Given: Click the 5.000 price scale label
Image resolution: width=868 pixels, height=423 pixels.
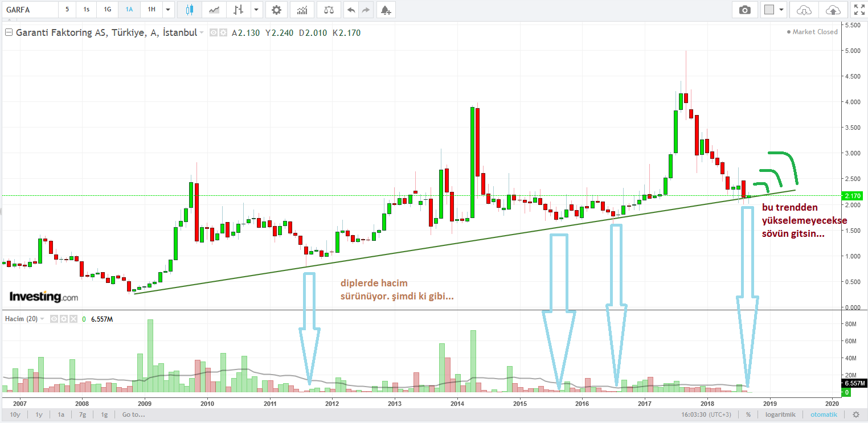Looking at the screenshot, I should point(853,51).
